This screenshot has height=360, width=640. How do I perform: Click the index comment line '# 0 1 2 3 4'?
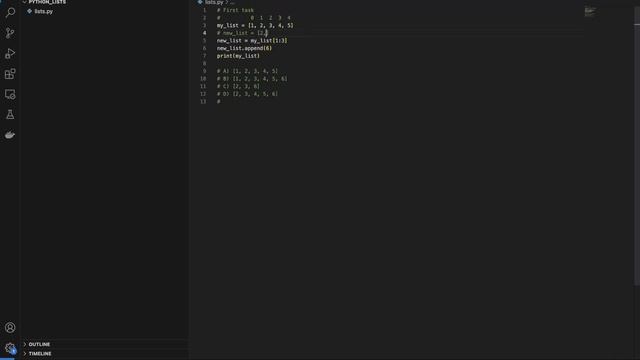[x=253, y=18]
